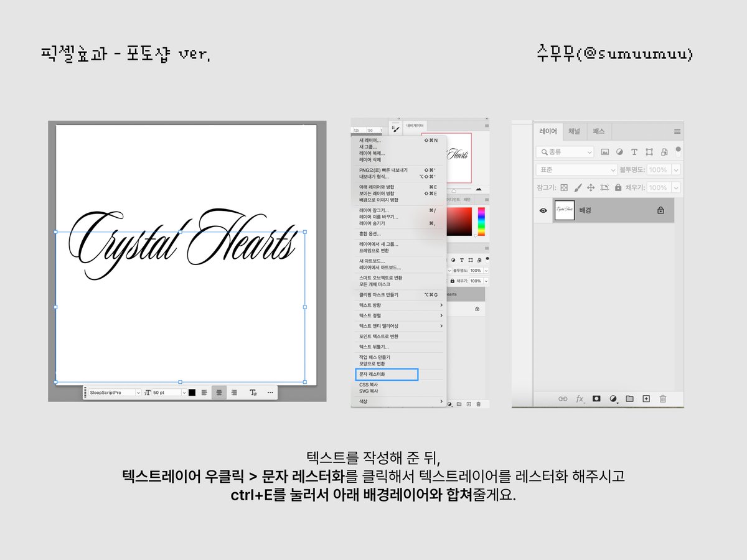Click the drag handle of the text toolbar
Image resolution: width=747 pixels, height=560 pixels.
click(85, 393)
